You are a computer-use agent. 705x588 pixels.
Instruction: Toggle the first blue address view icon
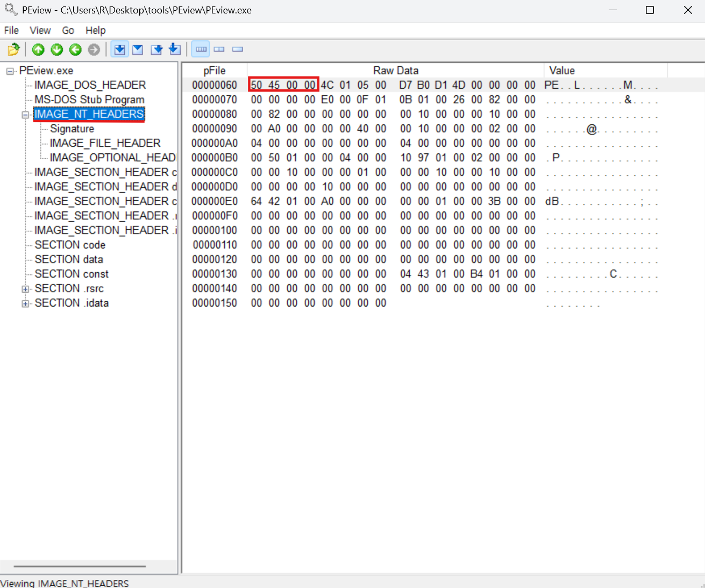click(120, 49)
